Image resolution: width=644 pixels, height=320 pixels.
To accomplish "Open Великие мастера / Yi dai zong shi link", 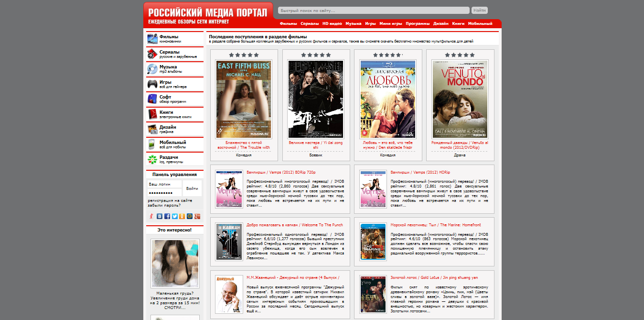I will coord(316,145).
